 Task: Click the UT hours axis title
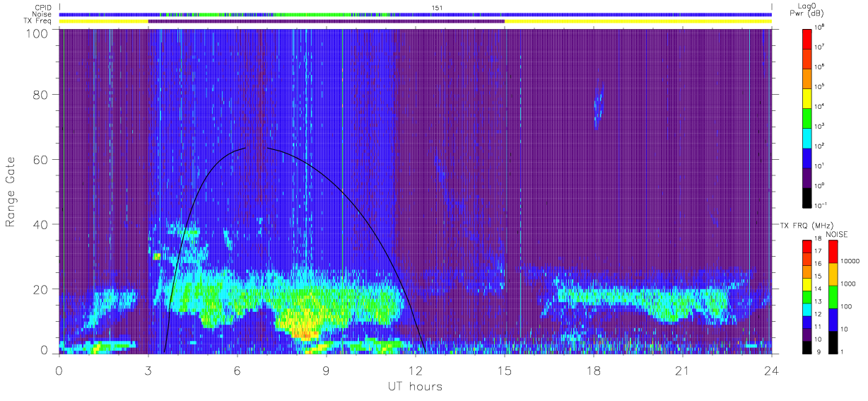click(415, 387)
